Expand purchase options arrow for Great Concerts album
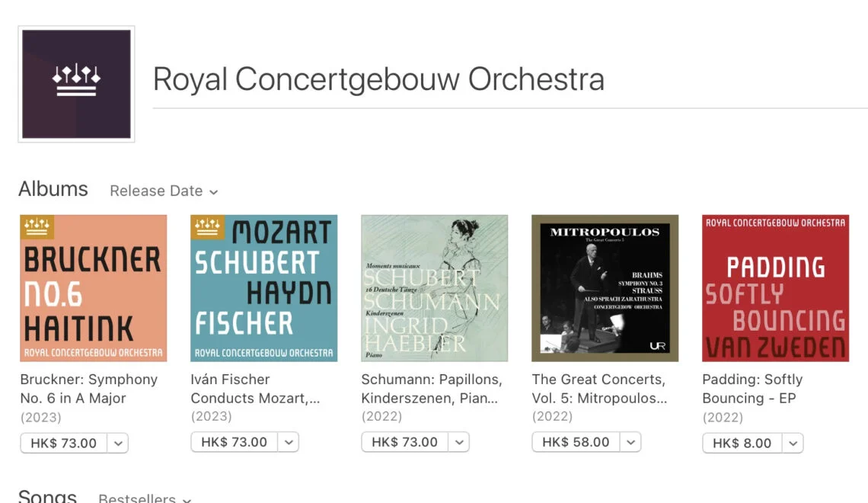 pos(630,442)
